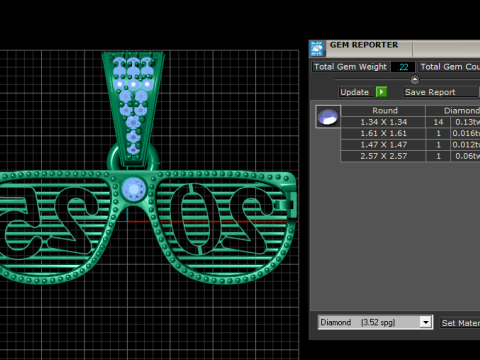Select the 1.47 X 1.47 gem row
The height and width of the screenshot is (360, 480).
[410, 145]
